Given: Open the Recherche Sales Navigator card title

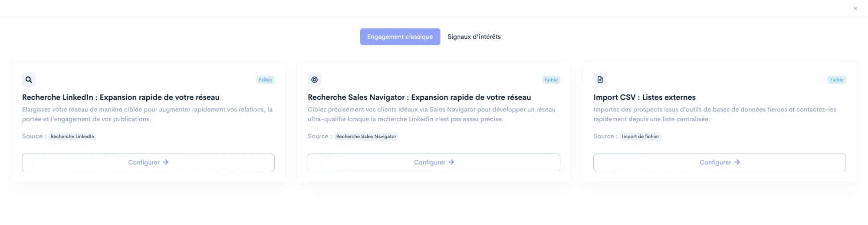Looking at the screenshot, I should 419,98.
